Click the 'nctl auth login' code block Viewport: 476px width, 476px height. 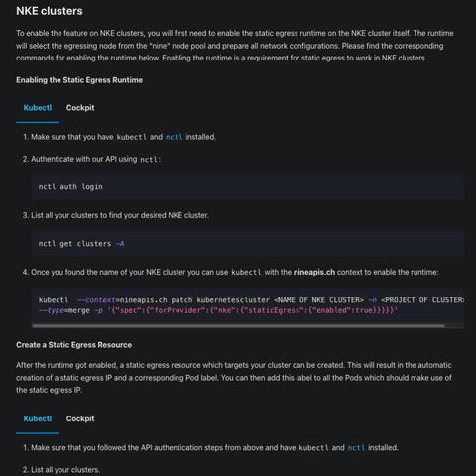(248, 187)
